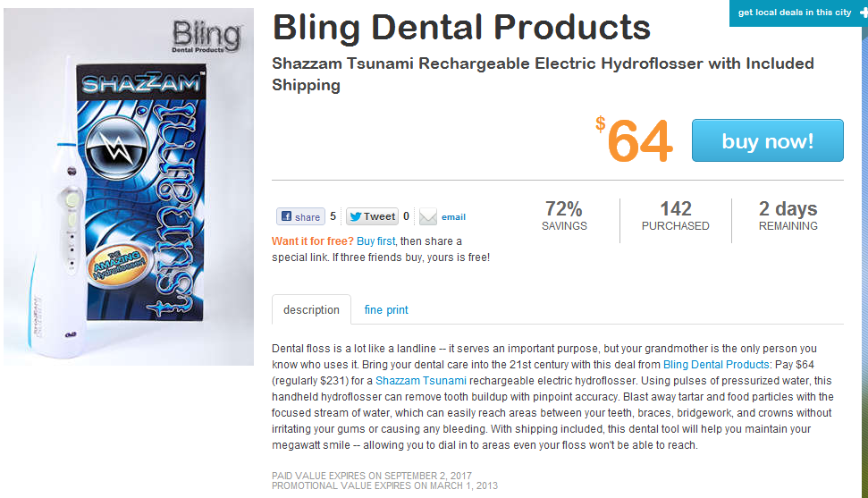Click the Bling logo on the product image
Image resolution: width=868 pixels, height=498 pixels.
pos(206,37)
